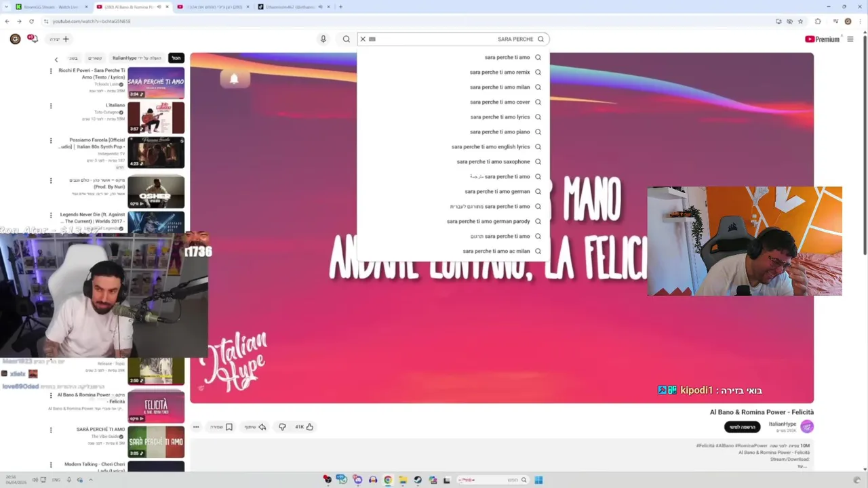Open options for Legends Never Die video

[51, 216]
